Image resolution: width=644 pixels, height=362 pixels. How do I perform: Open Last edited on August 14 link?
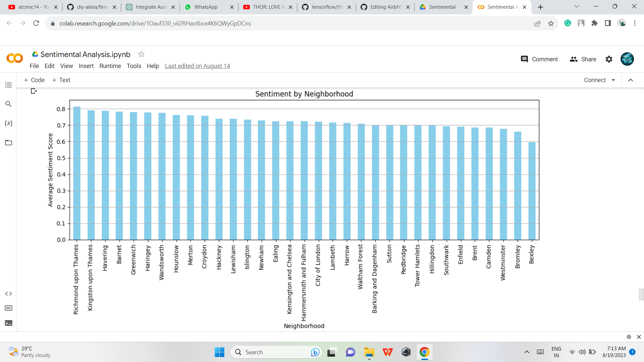pyautogui.click(x=197, y=66)
